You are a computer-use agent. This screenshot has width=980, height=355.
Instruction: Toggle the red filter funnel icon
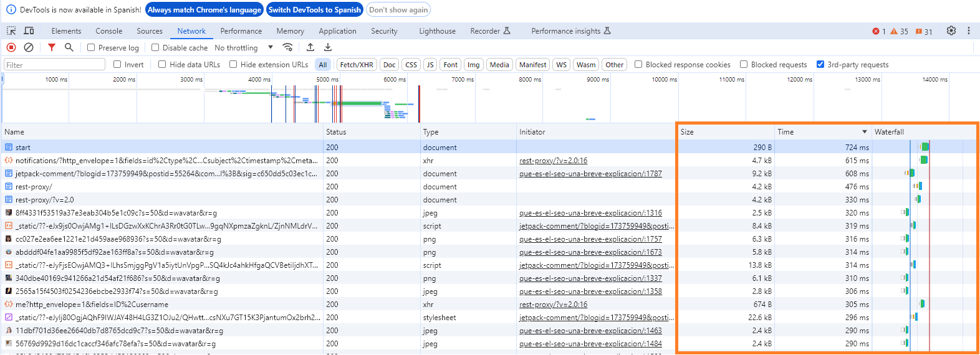click(52, 47)
